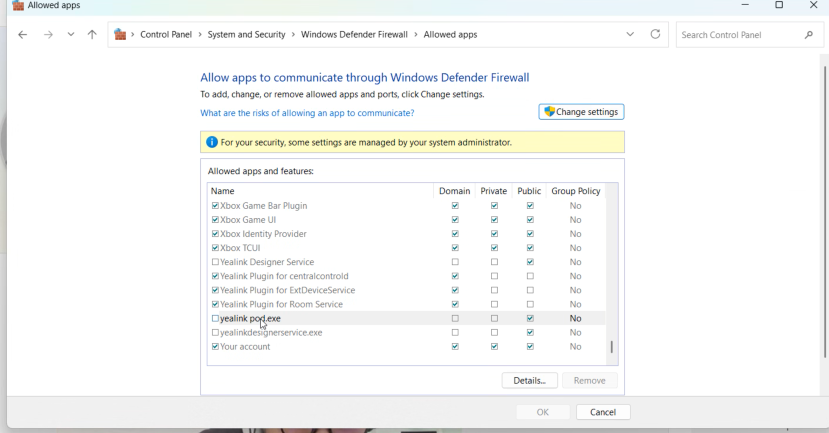Toggle Yealink Plugin for Room Service checkbox
The image size is (829, 433).
pos(215,304)
